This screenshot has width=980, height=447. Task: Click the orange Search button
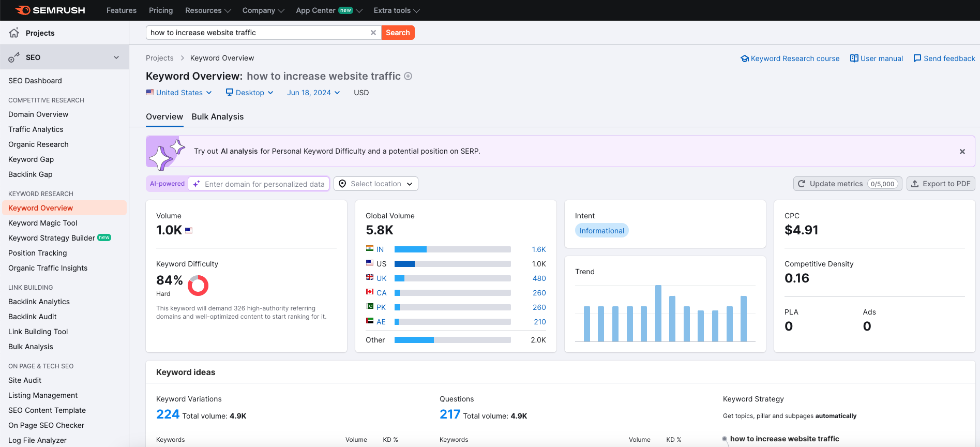pyautogui.click(x=398, y=33)
